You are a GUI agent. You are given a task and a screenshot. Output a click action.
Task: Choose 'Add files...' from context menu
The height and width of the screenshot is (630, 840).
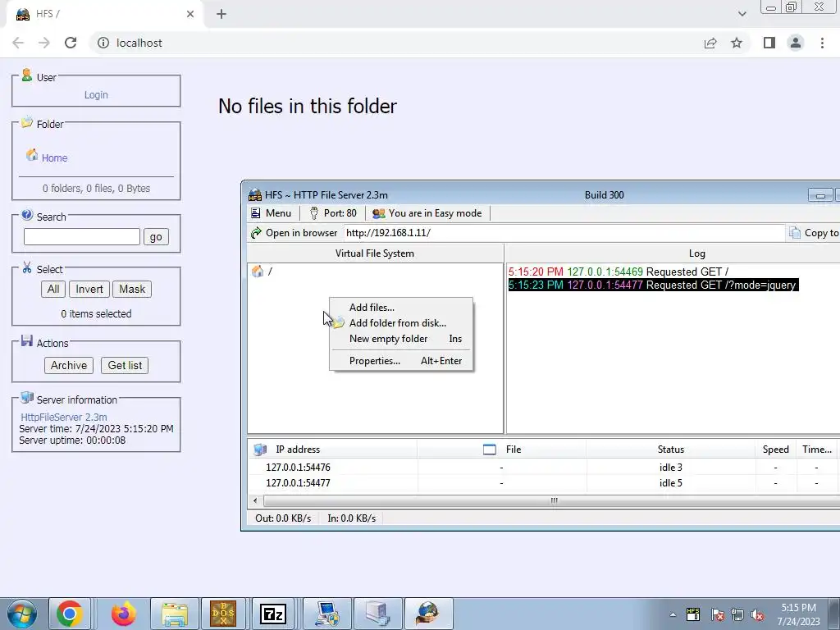(x=372, y=308)
